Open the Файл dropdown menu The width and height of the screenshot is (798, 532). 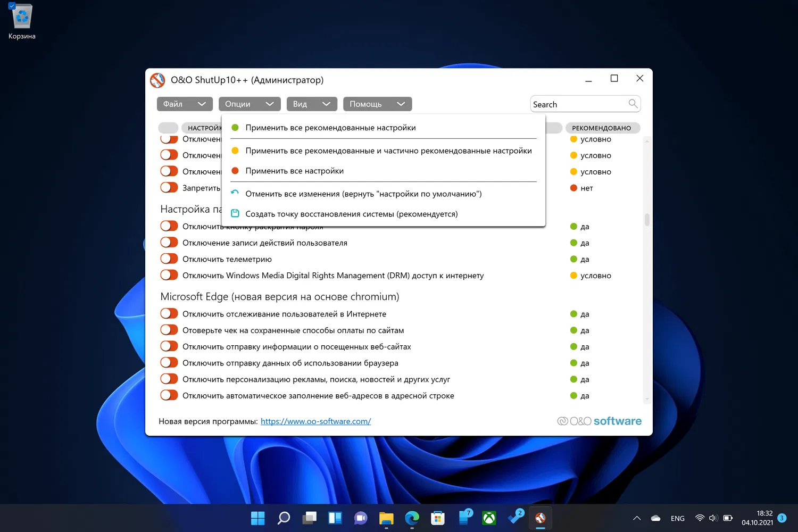[x=185, y=104]
